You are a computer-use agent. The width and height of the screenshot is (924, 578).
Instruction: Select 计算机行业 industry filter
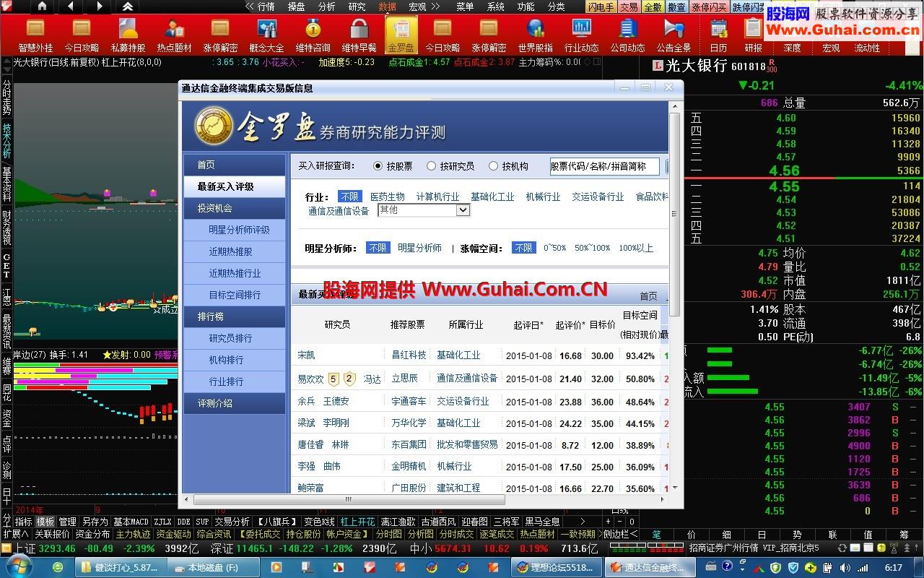[x=437, y=197]
